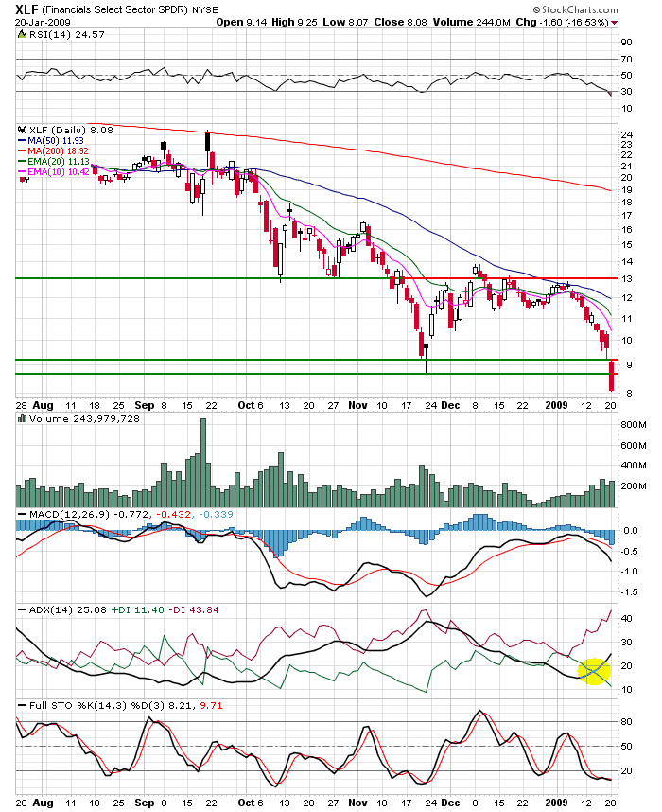Image resolution: width=662 pixels, height=812 pixels.
Task: Click the 90 level on RSI axis
Action: (626, 43)
